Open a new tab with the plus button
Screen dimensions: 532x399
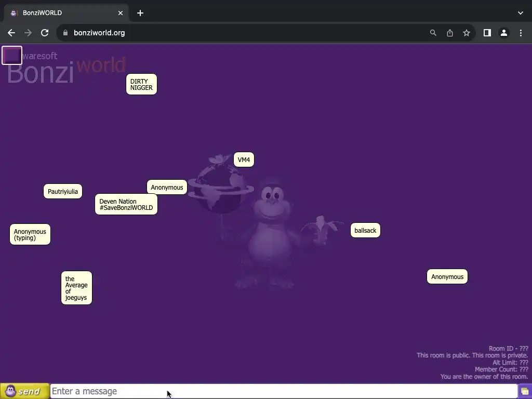point(140,13)
